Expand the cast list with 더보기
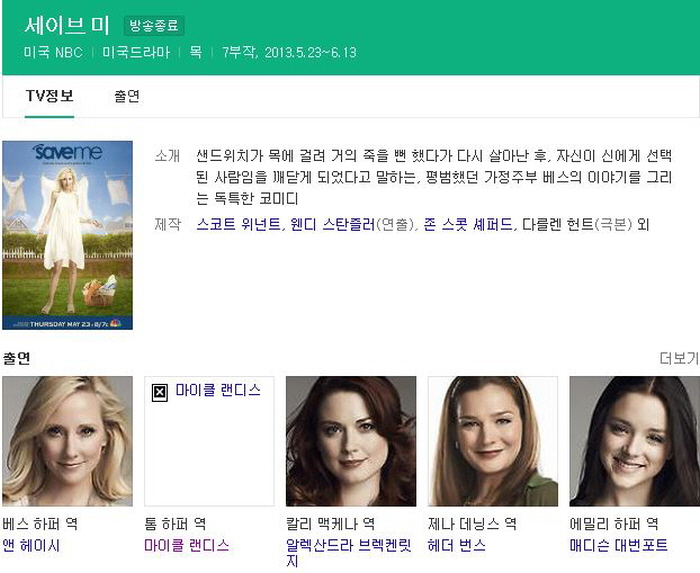Screen dimensions: 700x573 coord(678,358)
